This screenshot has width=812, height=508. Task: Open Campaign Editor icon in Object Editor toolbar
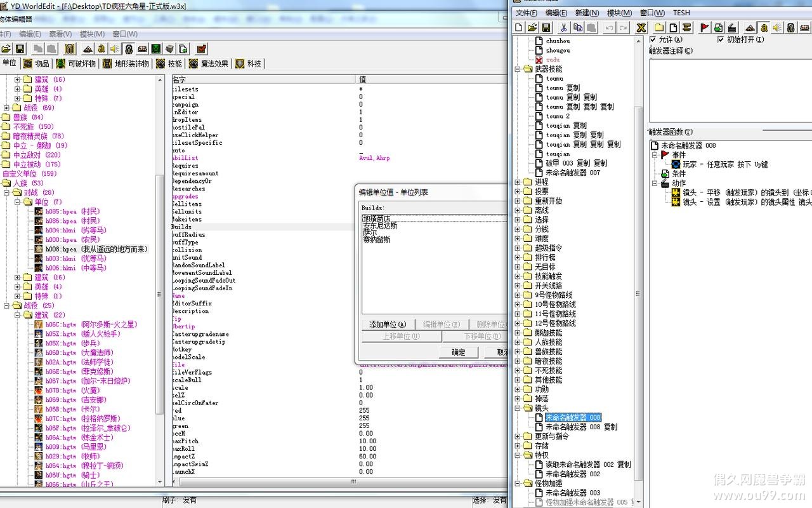tap(142, 49)
